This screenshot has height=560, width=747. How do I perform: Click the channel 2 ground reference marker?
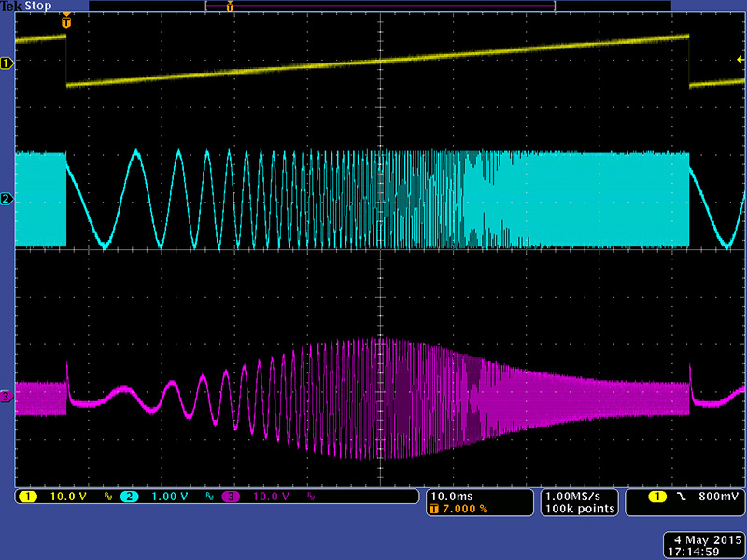tap(7, 199)
